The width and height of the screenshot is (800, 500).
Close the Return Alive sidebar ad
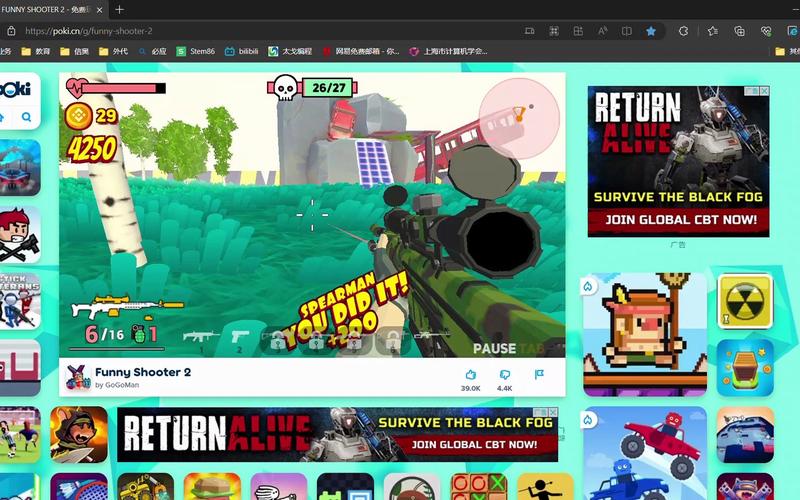click(x=764, y=91)
